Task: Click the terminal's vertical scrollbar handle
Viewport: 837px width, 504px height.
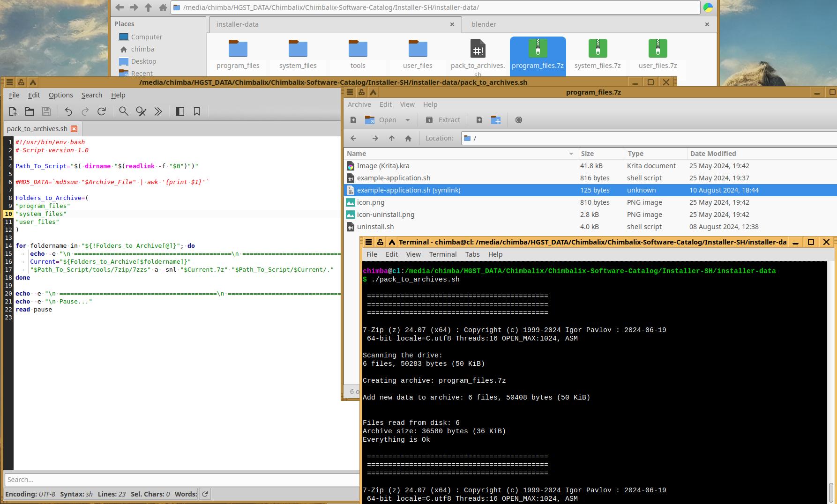Action: pos(830,492)
